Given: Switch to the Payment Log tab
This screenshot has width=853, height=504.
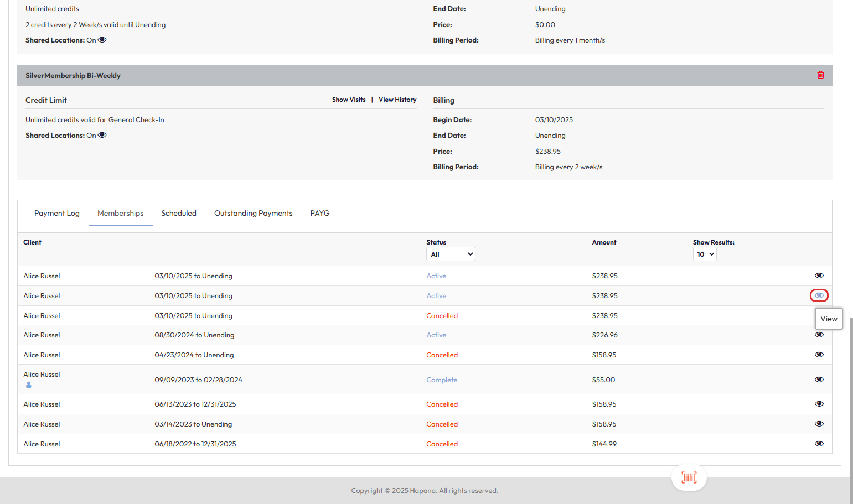Looking at the screenshot, I should point(57,214).
